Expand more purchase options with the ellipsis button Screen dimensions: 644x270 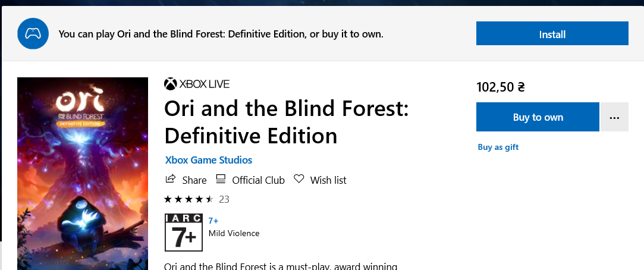(614, 117)
